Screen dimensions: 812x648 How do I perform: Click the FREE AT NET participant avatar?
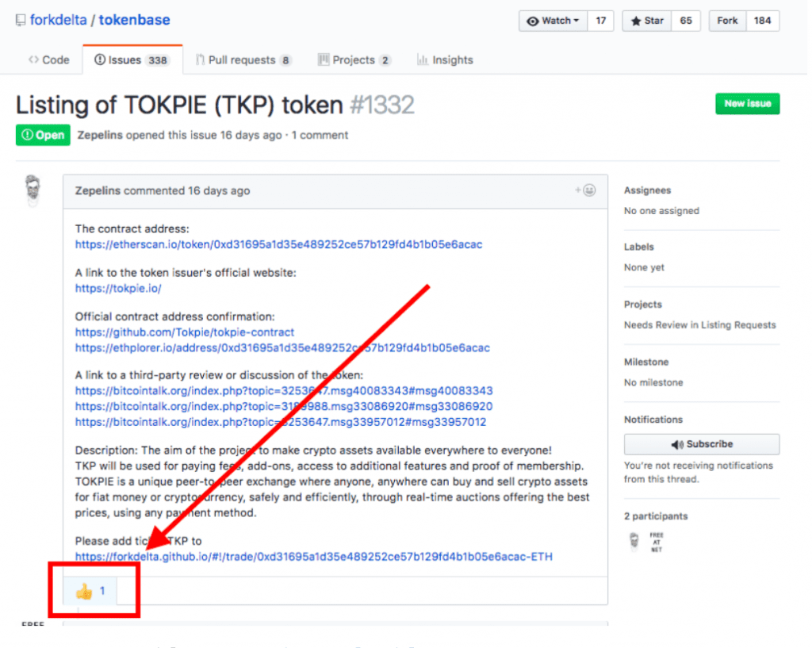656,542
